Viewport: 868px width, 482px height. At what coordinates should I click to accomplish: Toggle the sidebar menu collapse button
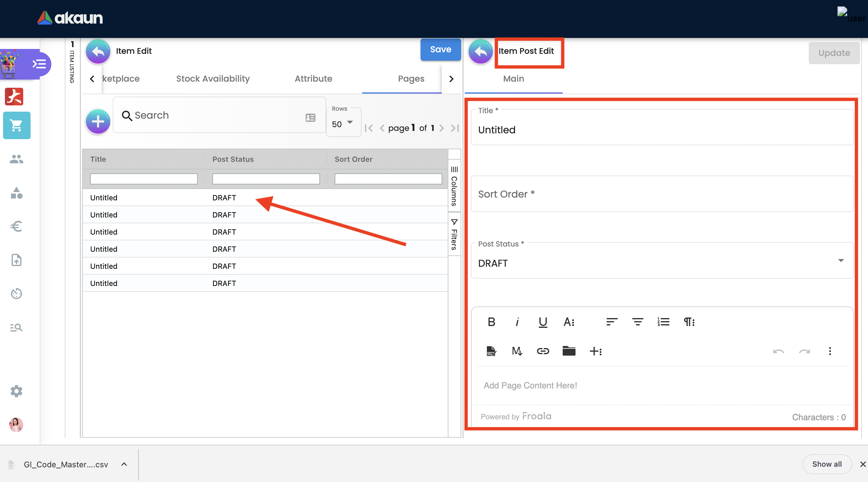pyautogui.click(x=39, y=64)
